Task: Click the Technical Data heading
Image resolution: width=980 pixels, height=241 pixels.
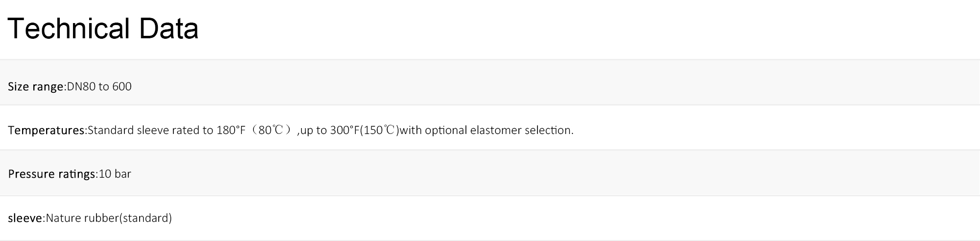Action: [x=103, y=28]
